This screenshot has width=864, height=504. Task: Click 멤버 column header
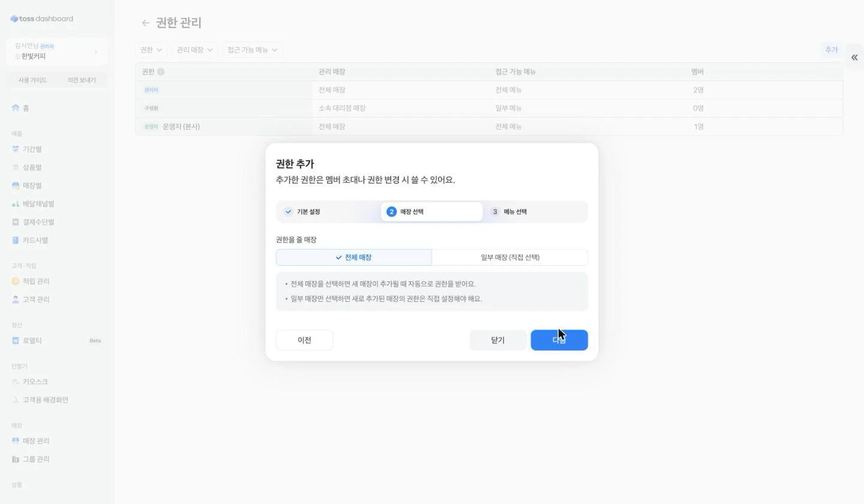pyautogui.click(x=697, y=72)
